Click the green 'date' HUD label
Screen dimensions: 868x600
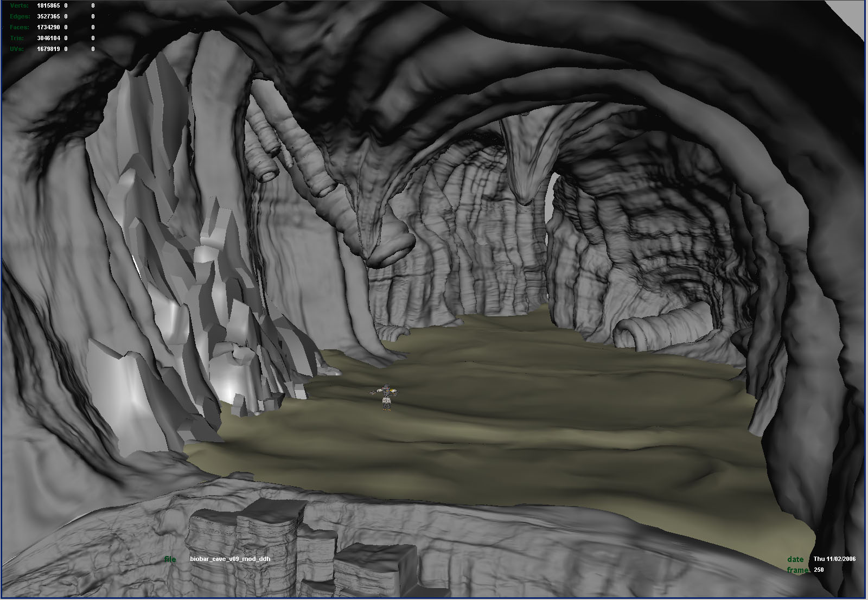click(x=795, y=559)
